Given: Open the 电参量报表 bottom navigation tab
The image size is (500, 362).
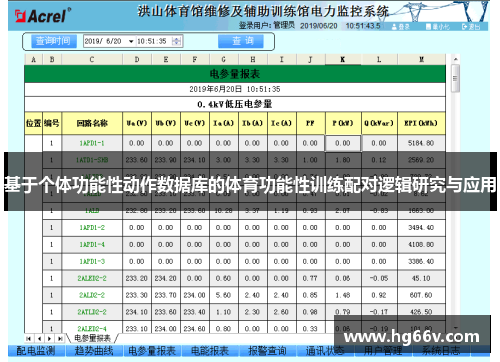Looking at the screenshot, I should (x=152, y=351).
